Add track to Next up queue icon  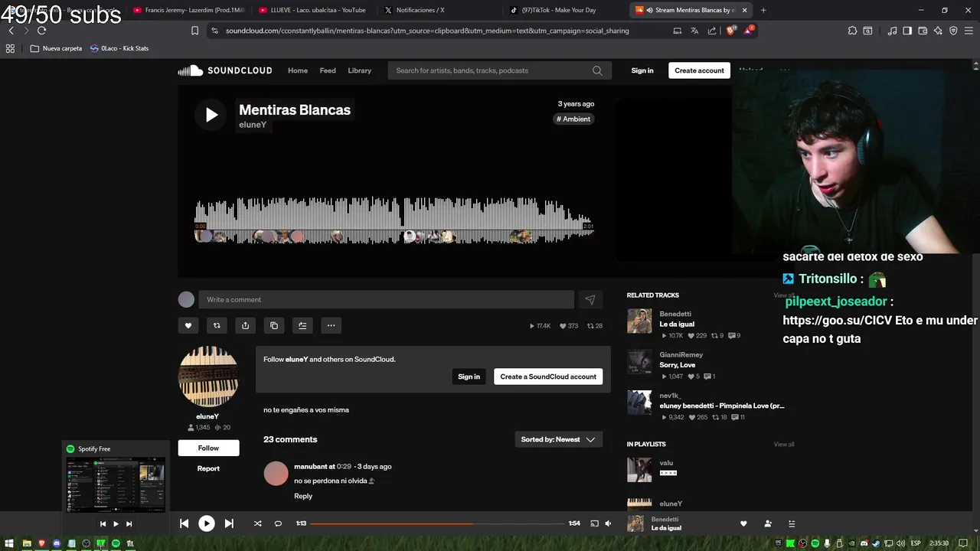pos(302,325)
